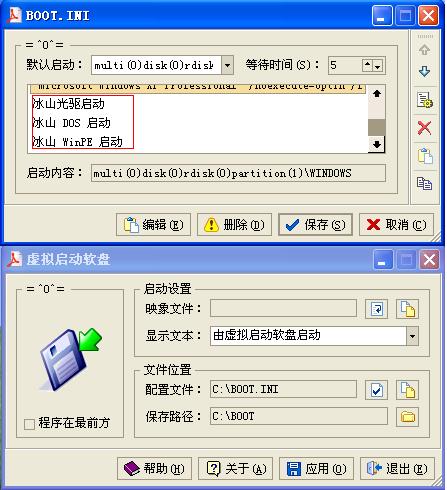Select 冰山 WinPE 启动 entry in list

78,142
